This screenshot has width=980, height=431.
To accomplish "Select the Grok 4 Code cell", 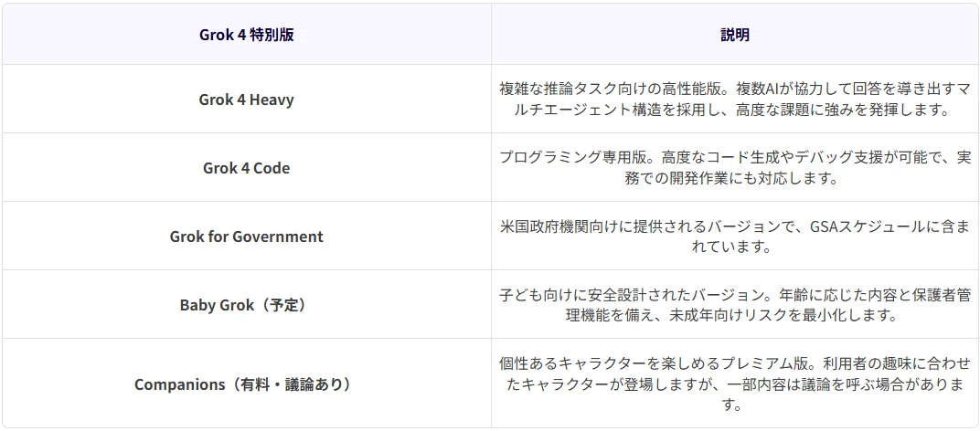I will [246, 168].
